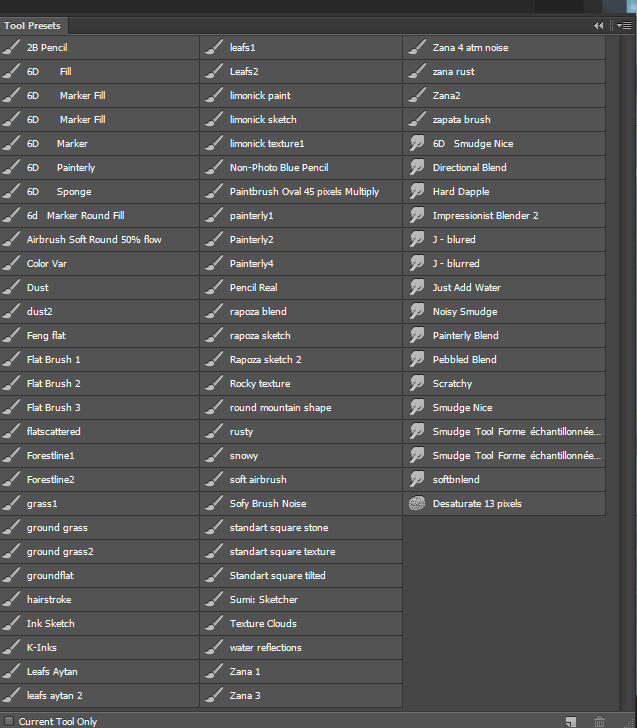This screenshot has height=728, width=637.
Task: Choose the round mountain shape preset
Action: coord(301,407)
